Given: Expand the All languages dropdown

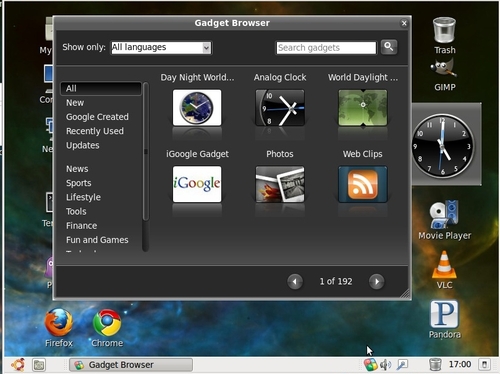Looking at the screenshot, I should click(x=161, y=48).
